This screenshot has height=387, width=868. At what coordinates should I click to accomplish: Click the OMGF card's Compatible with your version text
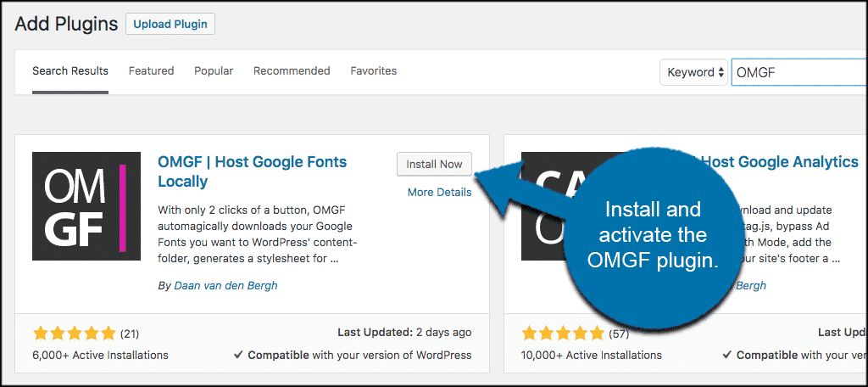click(x=353, y=355)
